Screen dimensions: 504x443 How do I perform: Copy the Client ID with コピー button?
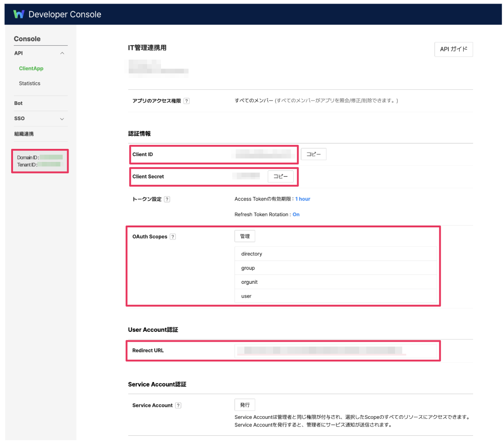(313, 154)
